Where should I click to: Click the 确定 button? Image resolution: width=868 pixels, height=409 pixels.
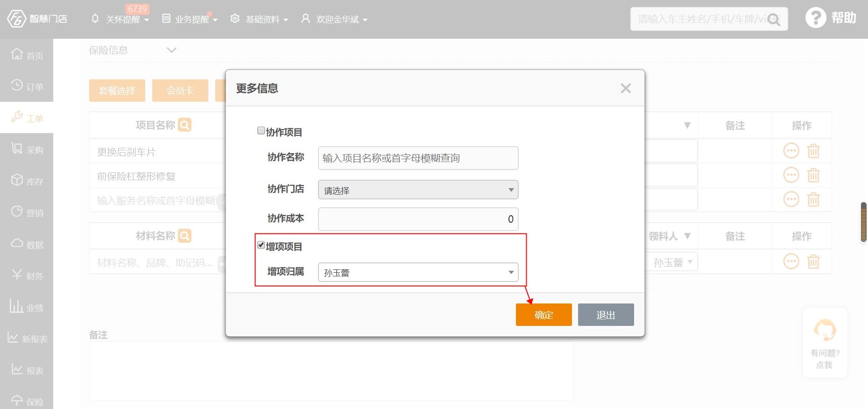543,315
